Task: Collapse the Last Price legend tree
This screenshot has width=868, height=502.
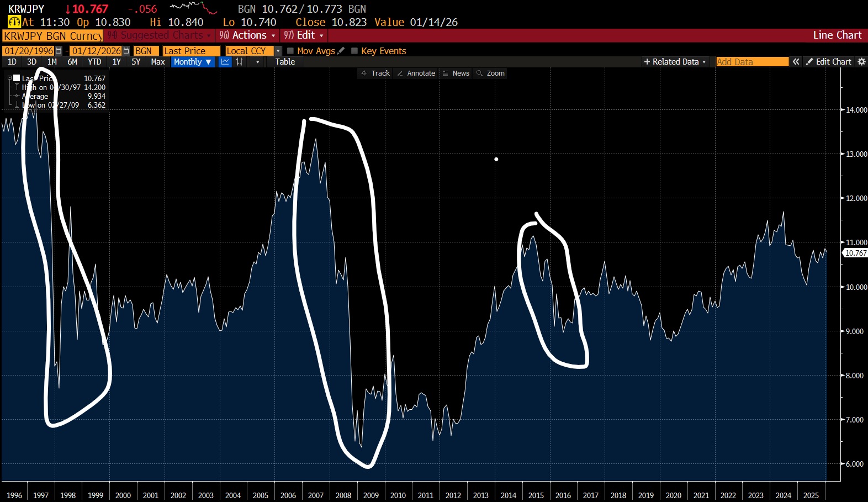Action: [9, 78]
